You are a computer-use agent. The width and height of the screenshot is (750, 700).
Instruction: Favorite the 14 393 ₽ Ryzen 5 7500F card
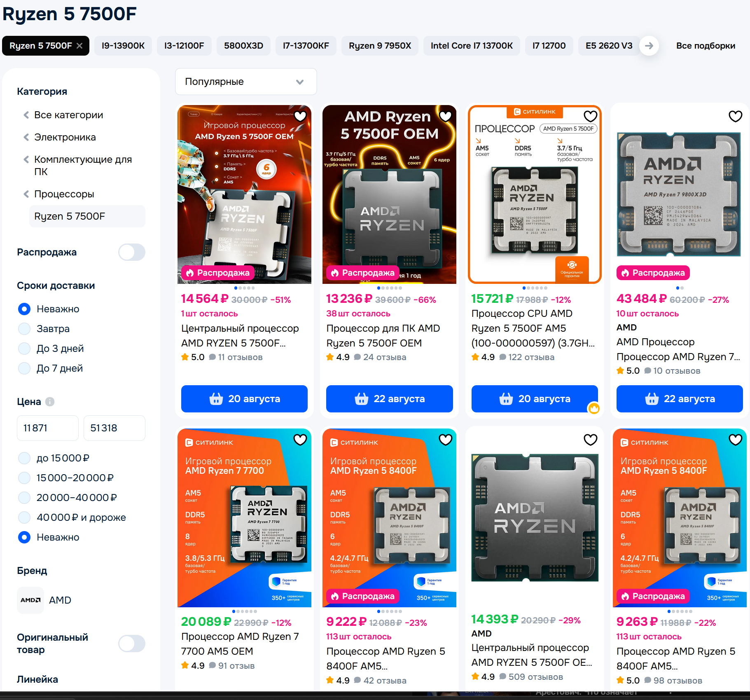click(x=590, y=440)
